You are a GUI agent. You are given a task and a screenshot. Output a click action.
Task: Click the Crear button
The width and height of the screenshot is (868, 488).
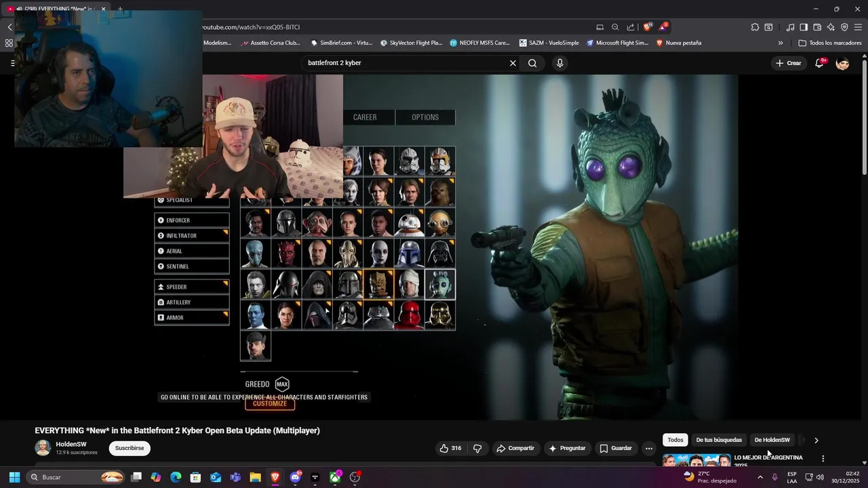(x=789, y=63)
